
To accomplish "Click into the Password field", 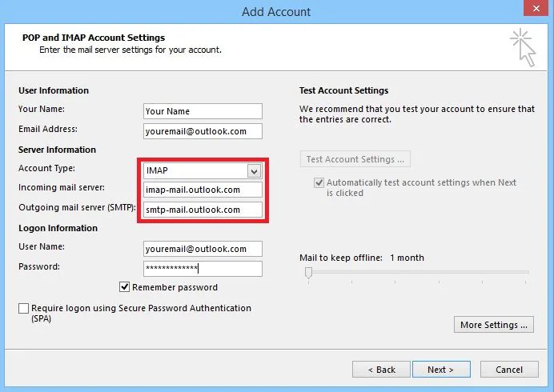I will coord(203,269).
